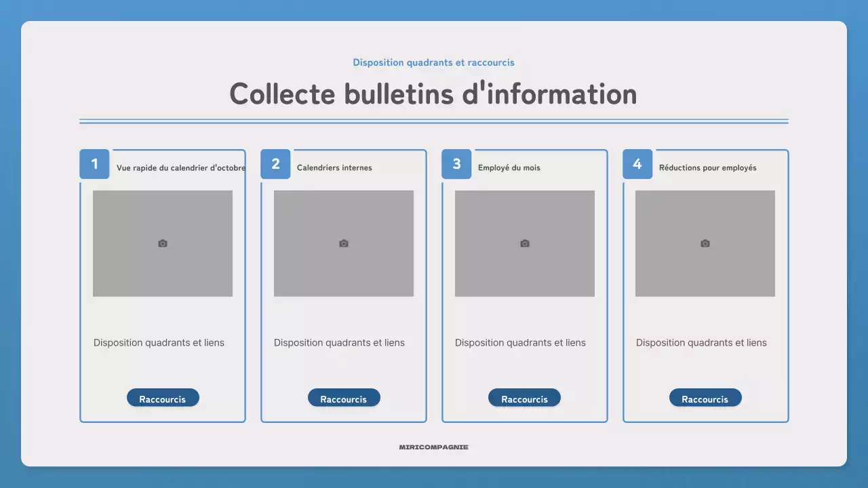Select the 'Disposition quadrants et raccourcis' subtitle
The width and height of the screenshot is (868, 488).
(433, 62)
